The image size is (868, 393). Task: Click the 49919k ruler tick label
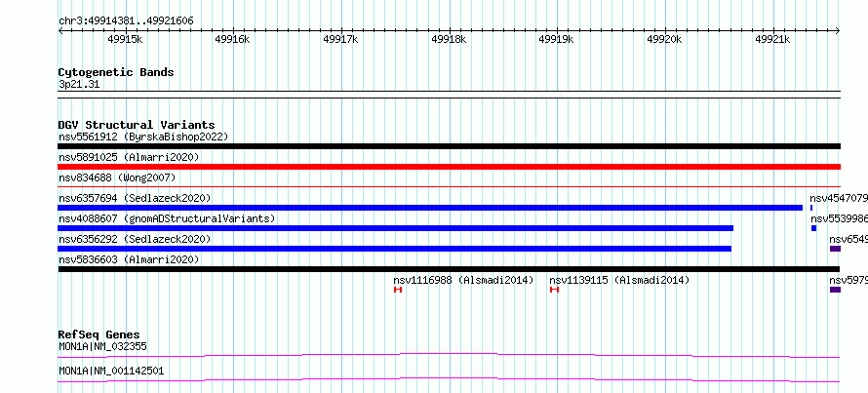(x=557, y=39)
